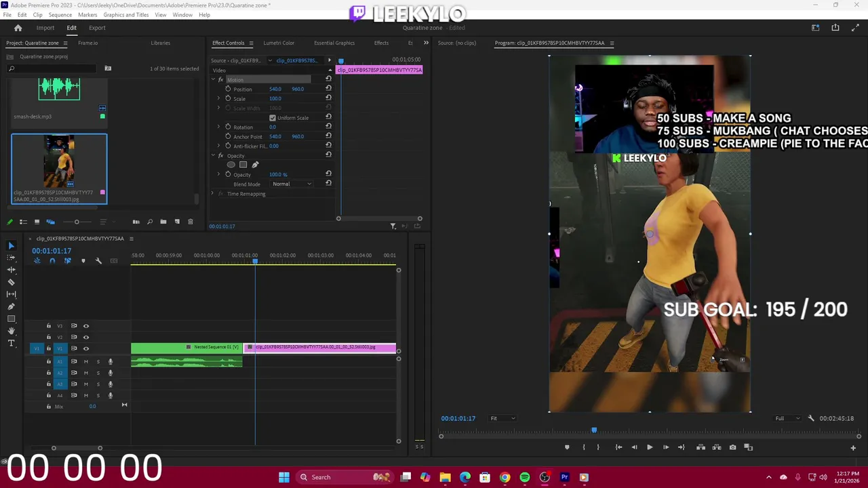
Task: Open the File menu
Action: (7, 15)
